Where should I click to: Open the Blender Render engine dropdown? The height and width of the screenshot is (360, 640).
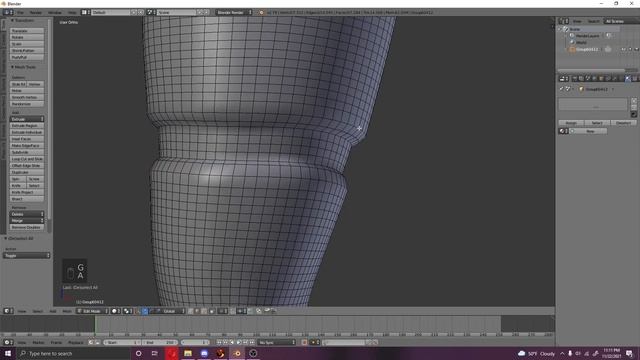[x=234, y=13]
